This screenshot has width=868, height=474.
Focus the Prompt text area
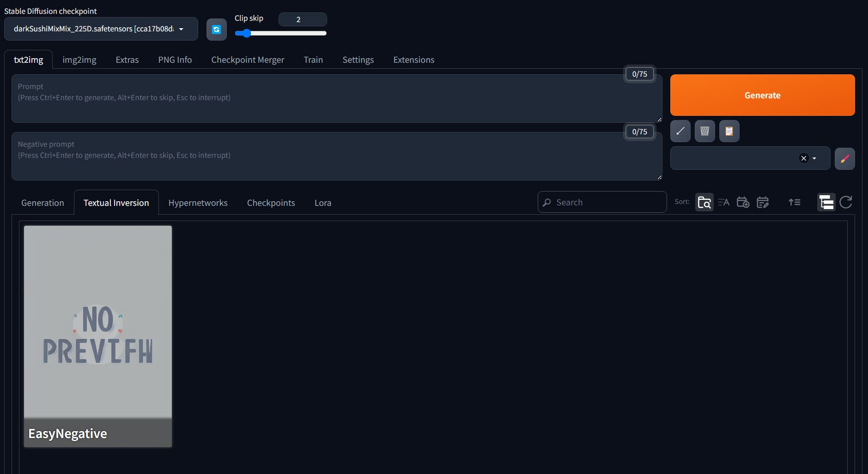[x=337, y=98]
